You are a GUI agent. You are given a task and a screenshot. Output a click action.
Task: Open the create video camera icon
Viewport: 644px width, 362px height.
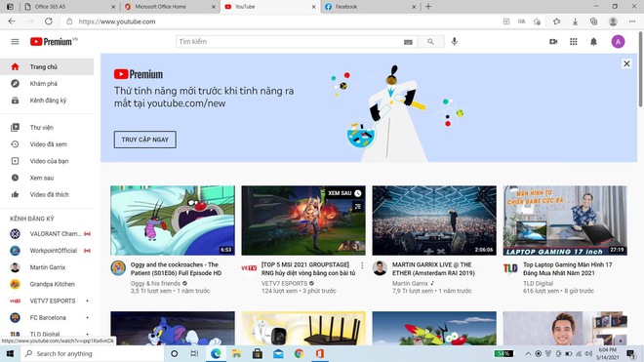pyautogui.click(x=553, y=42)
